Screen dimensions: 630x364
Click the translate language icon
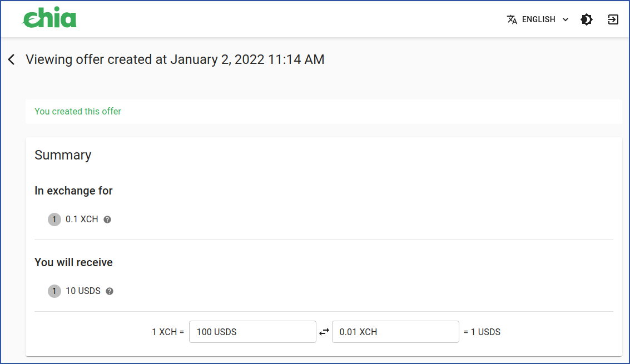coord(512,19)
